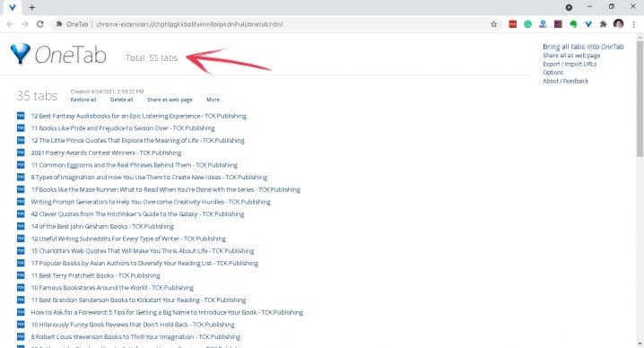Click the OneTab funnel extension icon in the toolbar
Viewport: 644px width, 348px height.
pos(588,24)
